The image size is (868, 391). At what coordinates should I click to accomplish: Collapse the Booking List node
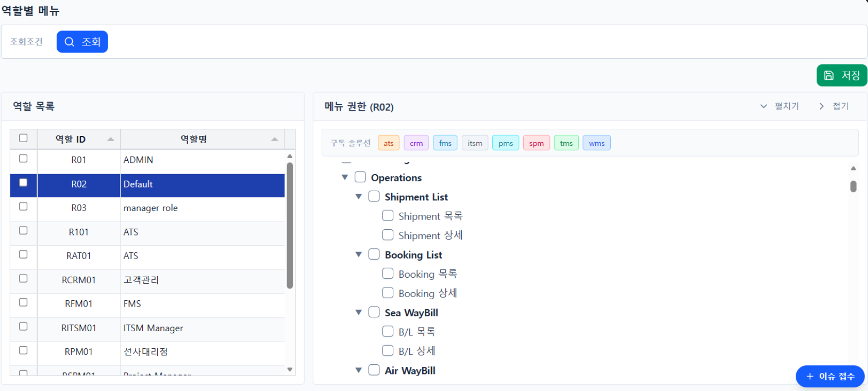[x=359, y=254]
